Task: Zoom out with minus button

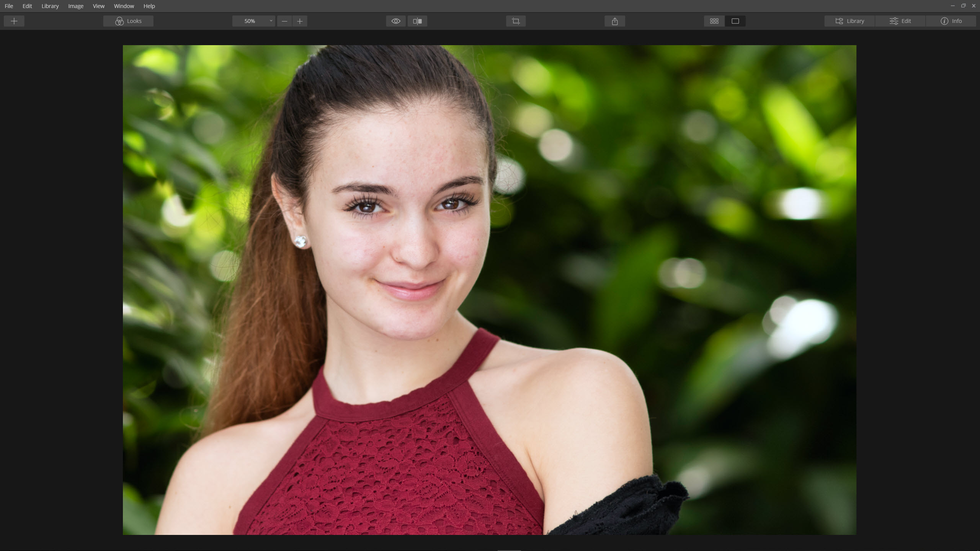Action: (284, 21)
